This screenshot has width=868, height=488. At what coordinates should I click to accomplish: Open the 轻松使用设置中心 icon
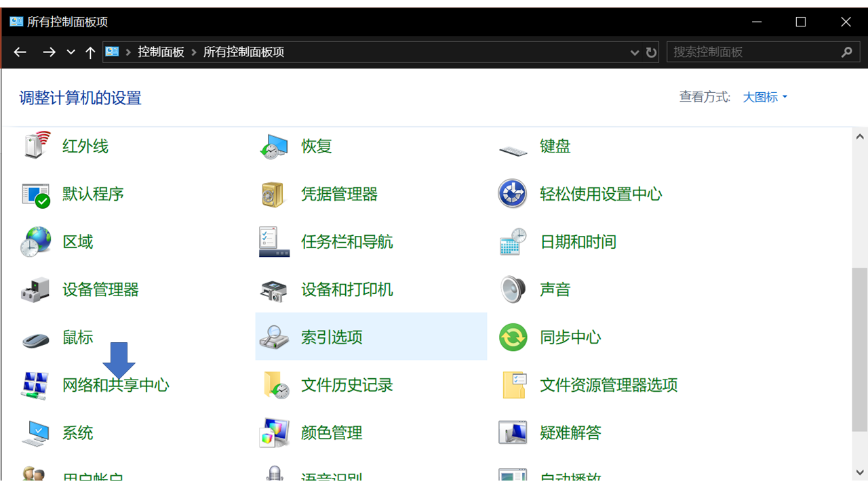click(513, 194)
